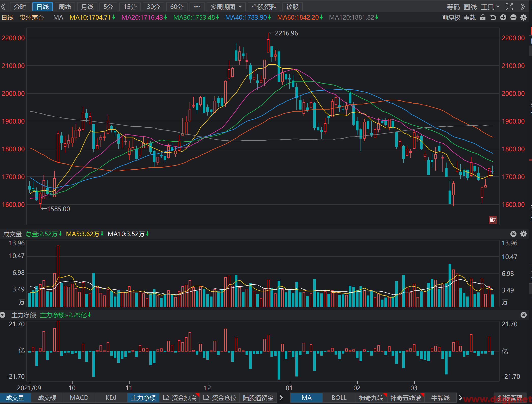Switch to 15分 minute chart
Image resolution: width=532 pixels, height=404 pixels.
(x=130, y=7)
